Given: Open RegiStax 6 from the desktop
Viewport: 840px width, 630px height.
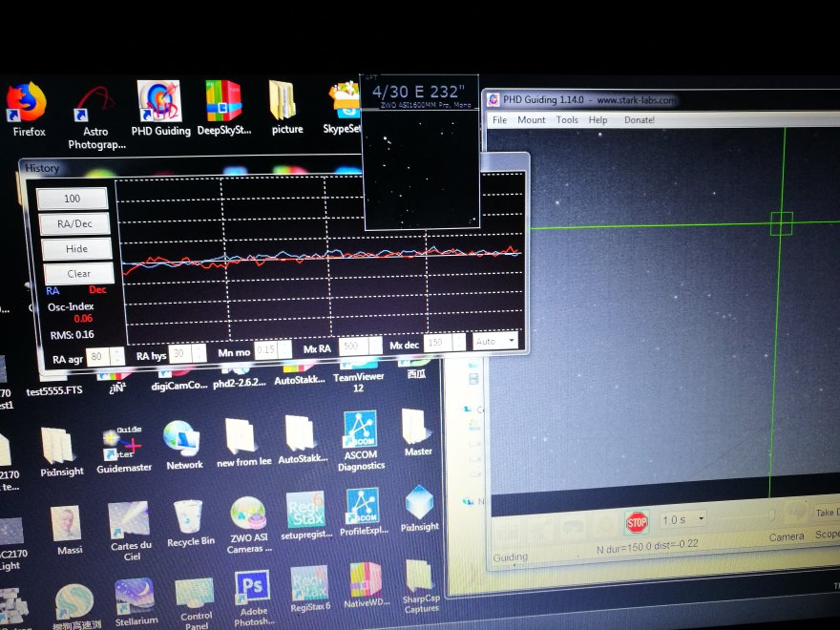Looking at the screenshot, I should 309,589.
